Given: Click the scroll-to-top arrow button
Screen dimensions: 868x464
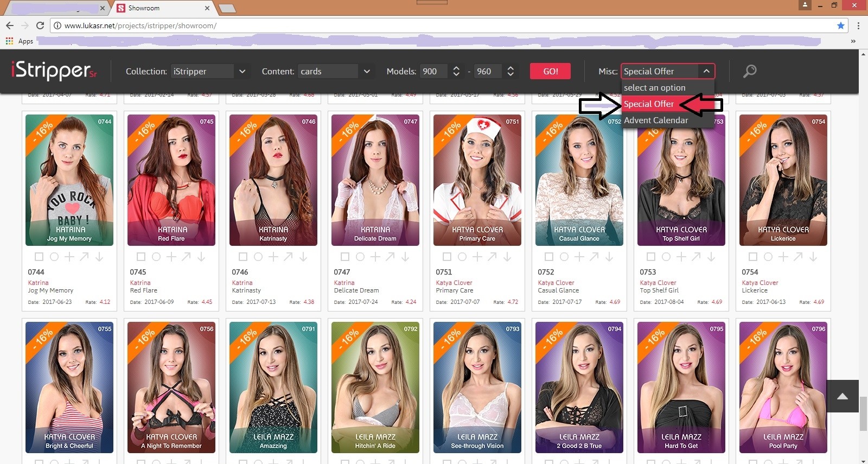Looking at the screenshot, I should click(x=843, y=396).
